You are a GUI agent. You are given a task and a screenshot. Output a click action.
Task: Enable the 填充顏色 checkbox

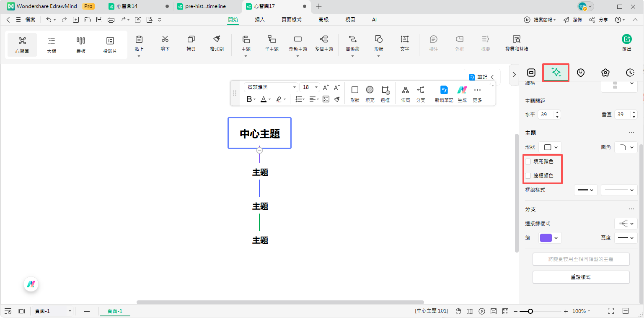point(528,161)
